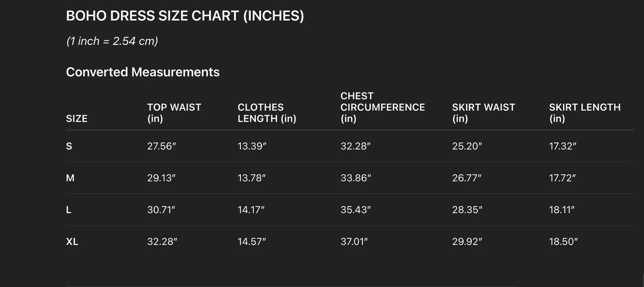Image resolution: width=644 pixels, height=287 pixels.
Task: Select the 29.92″ skirt waist value
Action: [467, 242]
